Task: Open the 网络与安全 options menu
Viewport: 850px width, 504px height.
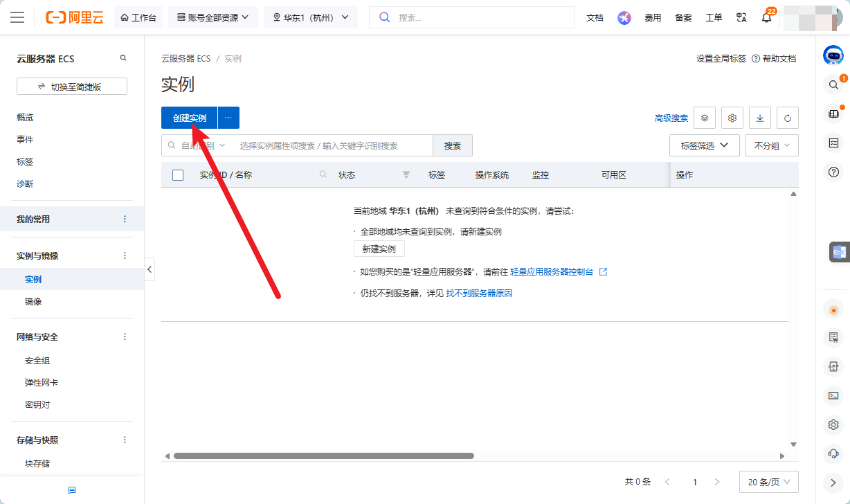Action: 125,336
